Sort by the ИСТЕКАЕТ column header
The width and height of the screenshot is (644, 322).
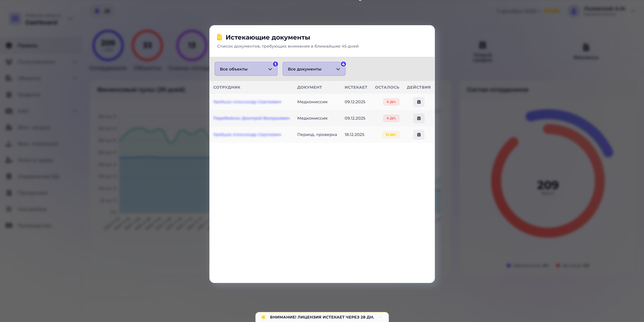tap(356, 87)
